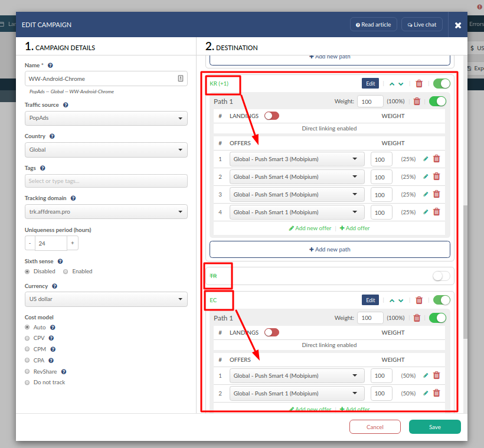This screenshot has height=448, width=484.
Task: Select the CPA cost model
Action: 27,360
